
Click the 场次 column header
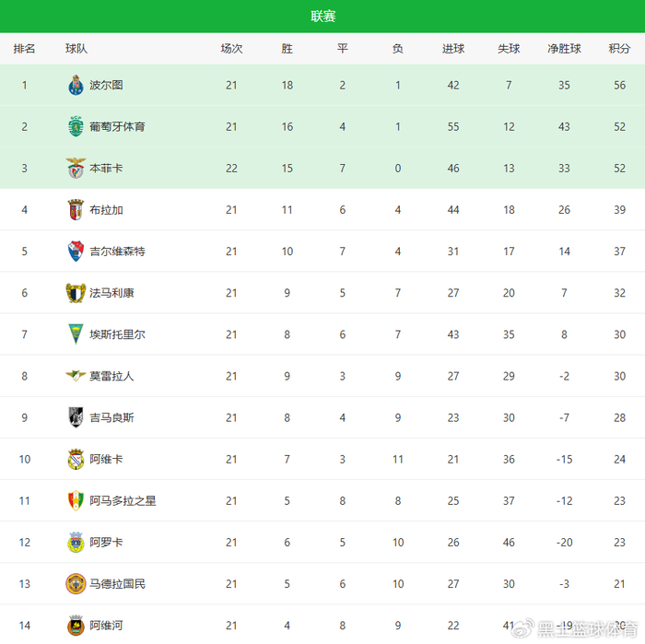click(x=231, y=49)
